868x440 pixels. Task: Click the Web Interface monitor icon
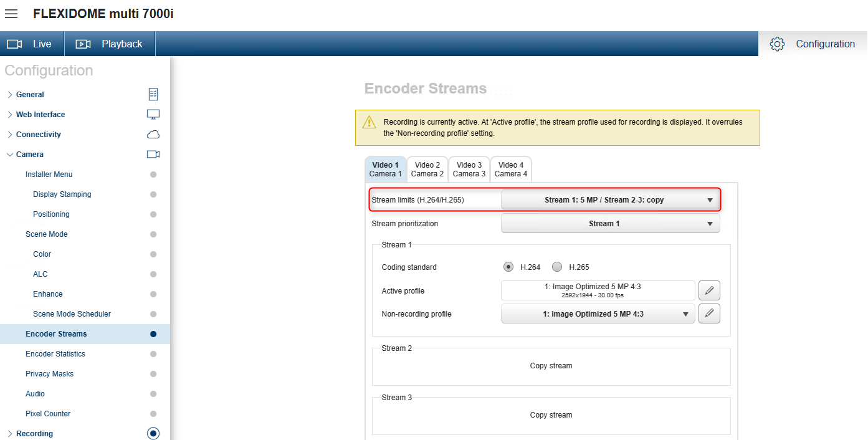[153, 115]
